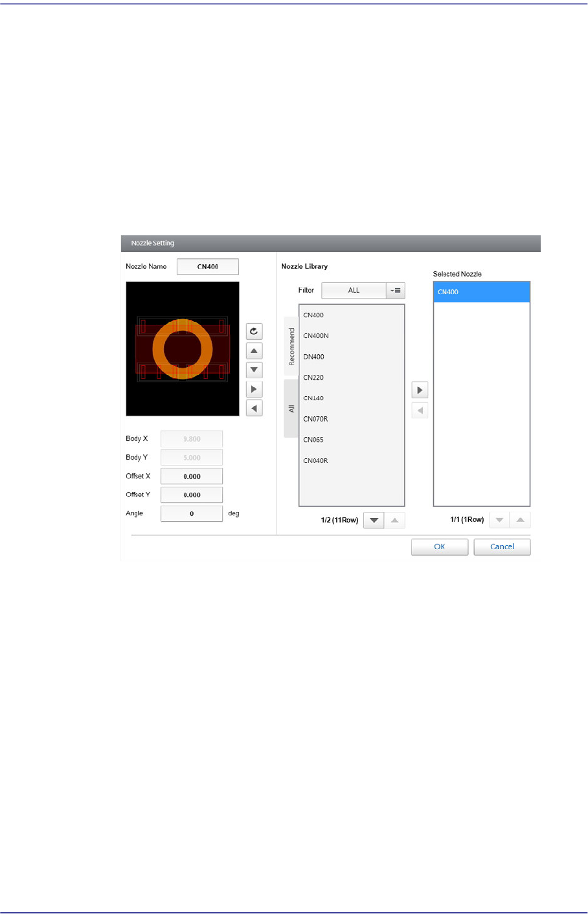The image size is (588, 920).
Task: Switch to the Recommend tab
Action: [291, 346]
